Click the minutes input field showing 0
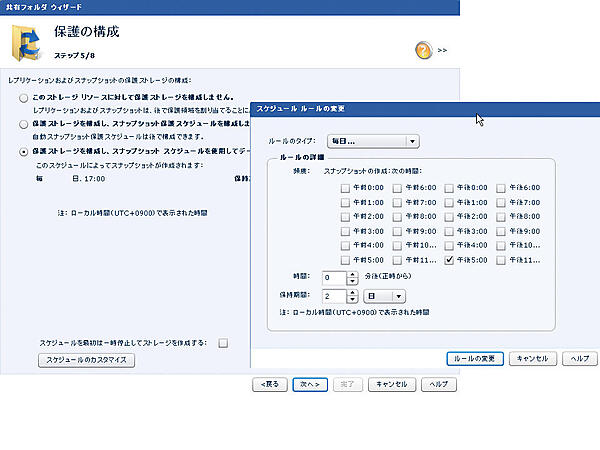Screen dimensions: 600x450 tap(334, 278)
